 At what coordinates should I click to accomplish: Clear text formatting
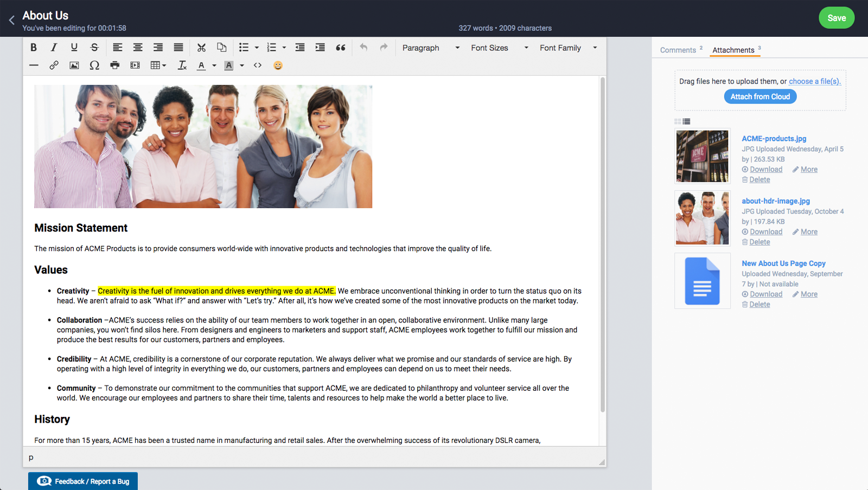click(182, 66)
